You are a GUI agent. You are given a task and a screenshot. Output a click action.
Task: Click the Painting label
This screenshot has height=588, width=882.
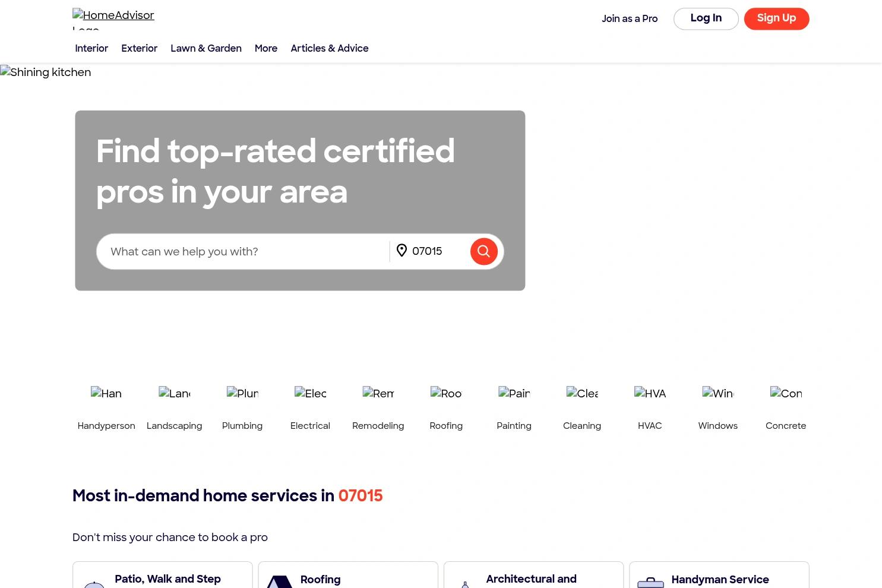coord(514,426)
